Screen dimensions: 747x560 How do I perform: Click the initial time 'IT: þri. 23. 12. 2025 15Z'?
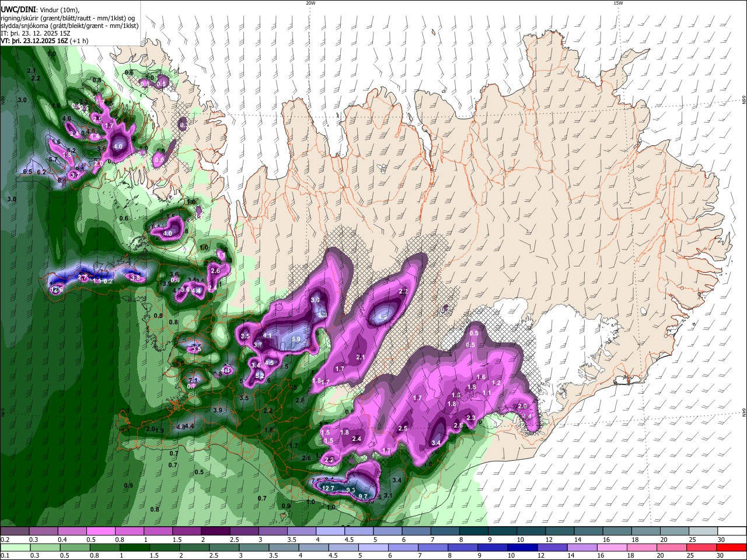coord(36,33)
